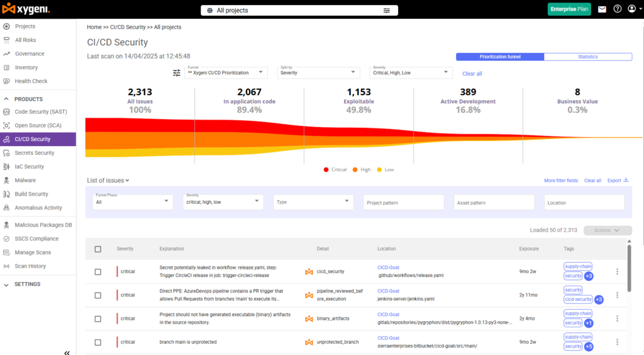This screenshot has height=355, width=644.
Task: Collapse the sidebar with double chevron
Action: click(x=67, y=352)
